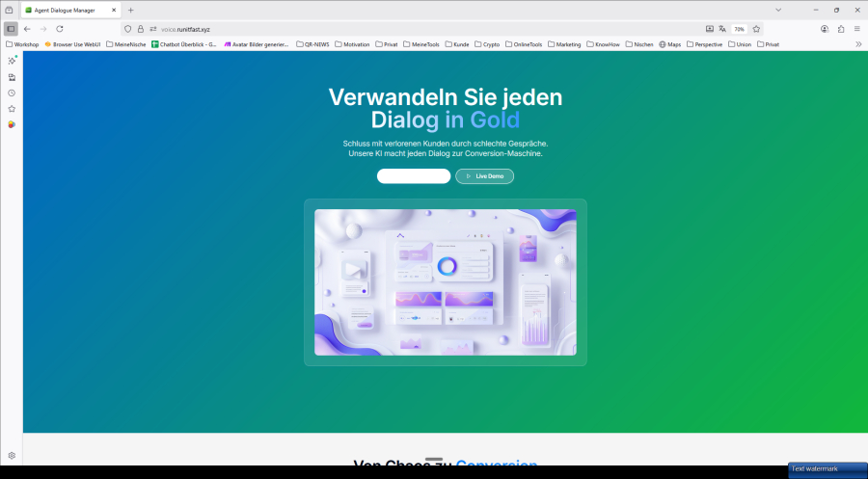Toggle the sidebar visibility button

11,29
